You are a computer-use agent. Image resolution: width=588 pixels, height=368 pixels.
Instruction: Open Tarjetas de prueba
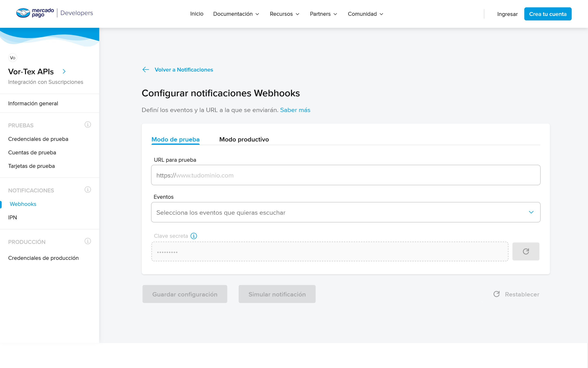pyautogui.click(x=31, y=166)
